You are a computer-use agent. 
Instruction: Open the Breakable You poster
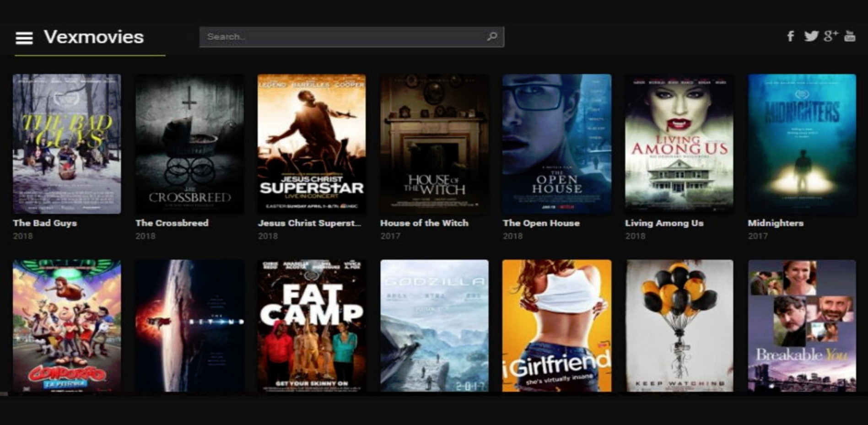click(802, 326)
